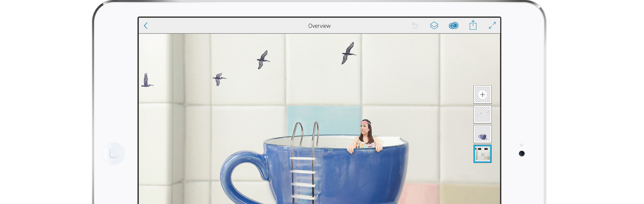Go back using the left chevron
The width and height of the screenshot is (644, 204).
coord(146,26)
